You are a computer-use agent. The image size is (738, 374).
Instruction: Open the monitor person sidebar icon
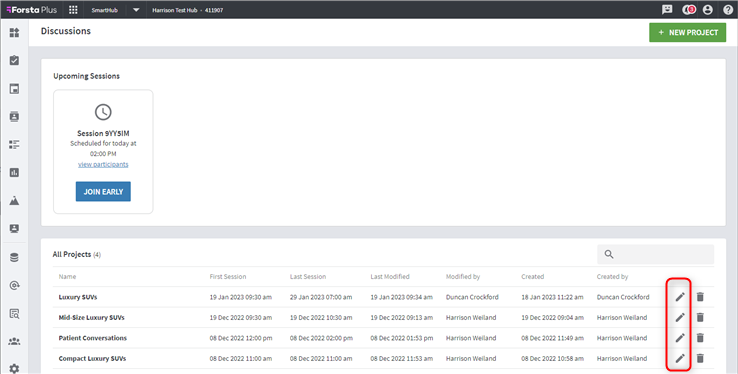point(15,229)
